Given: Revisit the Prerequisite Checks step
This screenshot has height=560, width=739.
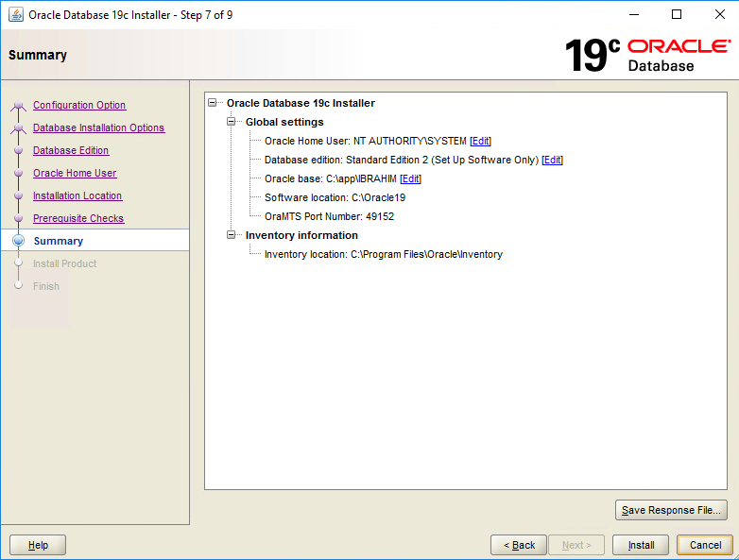Looking at the screenshot, I should click(78, 218).
